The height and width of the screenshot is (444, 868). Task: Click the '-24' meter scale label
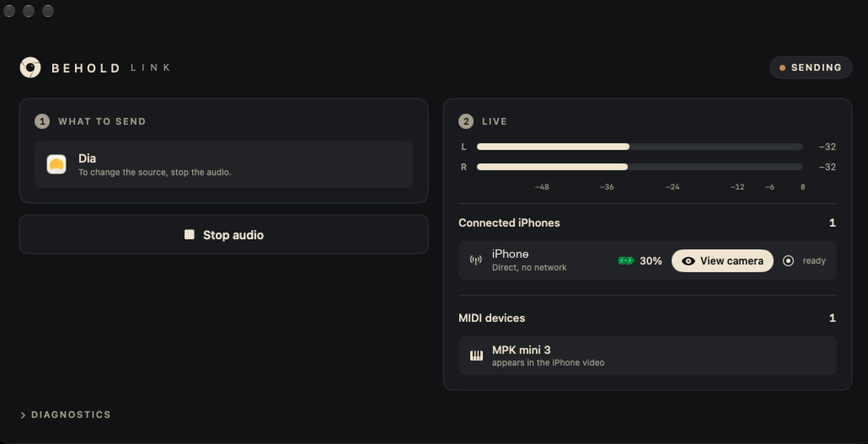(672, 187)
